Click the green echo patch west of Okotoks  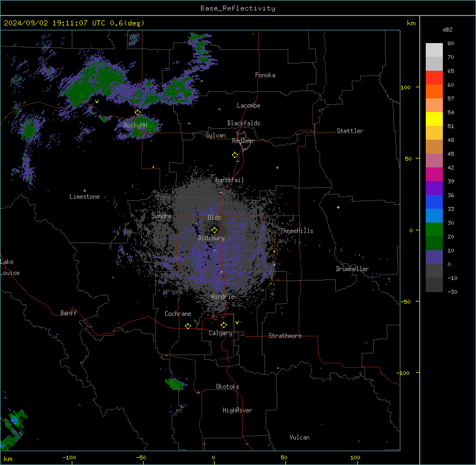pos(175,384)
